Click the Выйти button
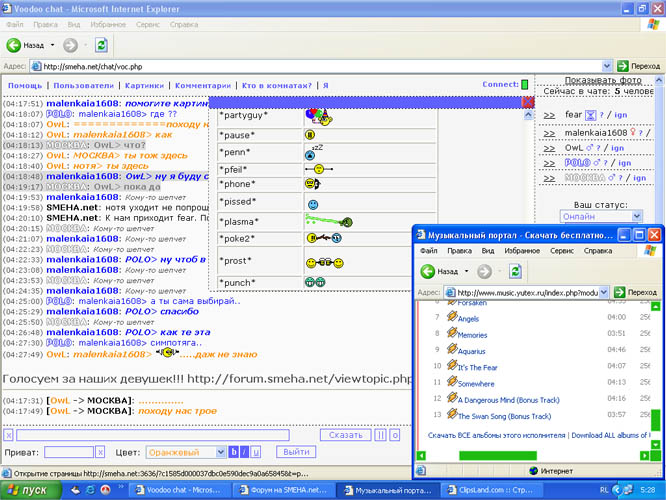The height and width of the screenshot is (500, 666). point(296,452)
